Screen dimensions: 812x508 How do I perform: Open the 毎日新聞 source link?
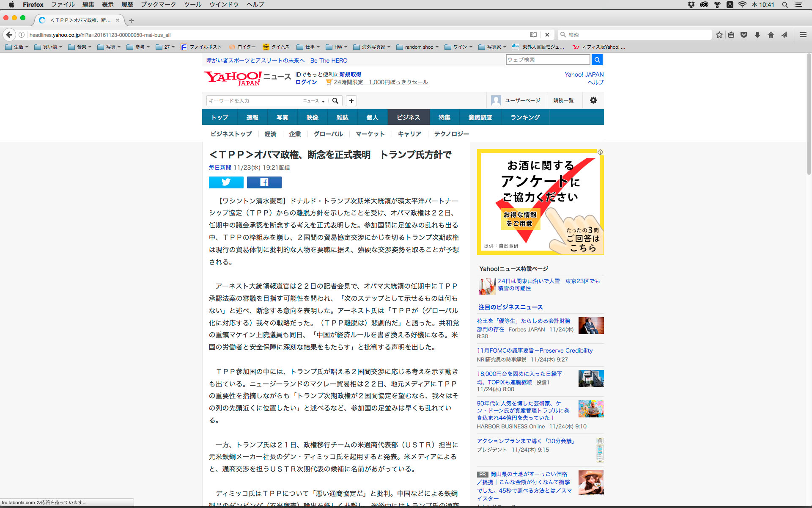click(220, 168)
